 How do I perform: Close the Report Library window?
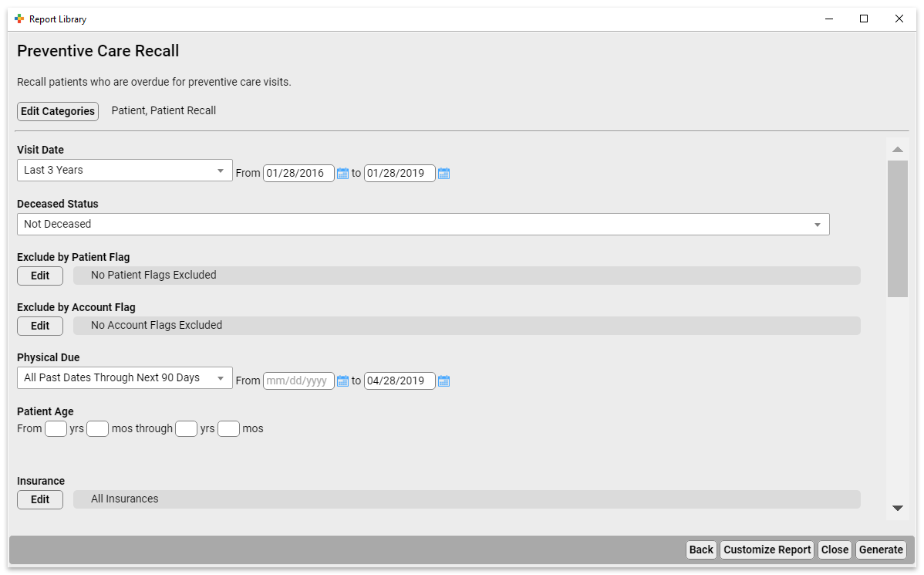point(899,19)
